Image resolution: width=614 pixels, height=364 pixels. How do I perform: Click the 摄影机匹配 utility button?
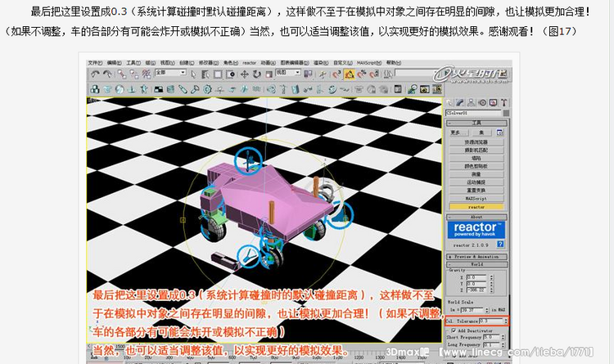476,150
